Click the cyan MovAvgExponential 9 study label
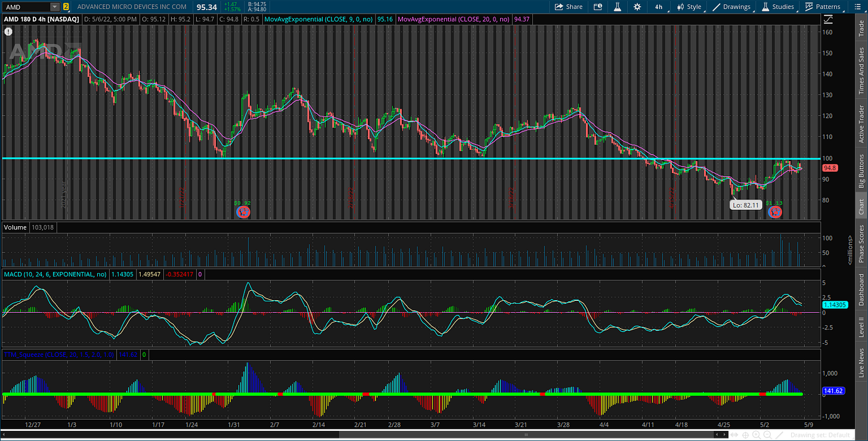The width and height of the screenshot is (868, 441). click(317, 19)
